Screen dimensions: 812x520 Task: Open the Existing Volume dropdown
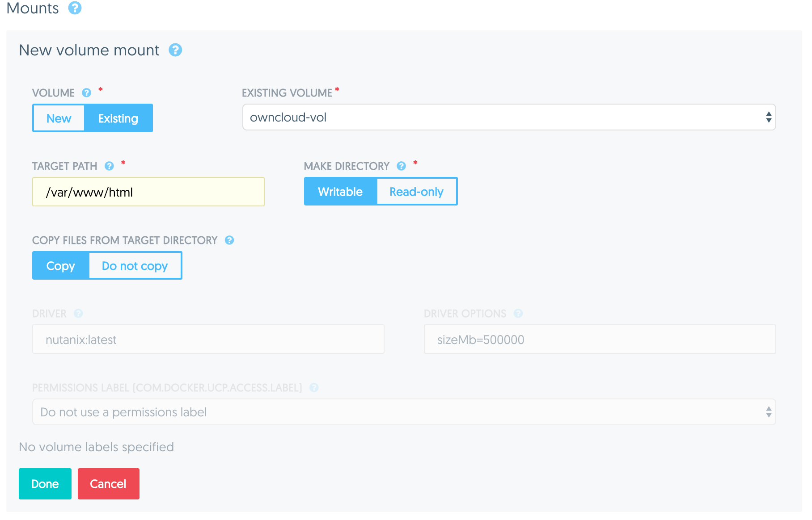coord(508,117)
